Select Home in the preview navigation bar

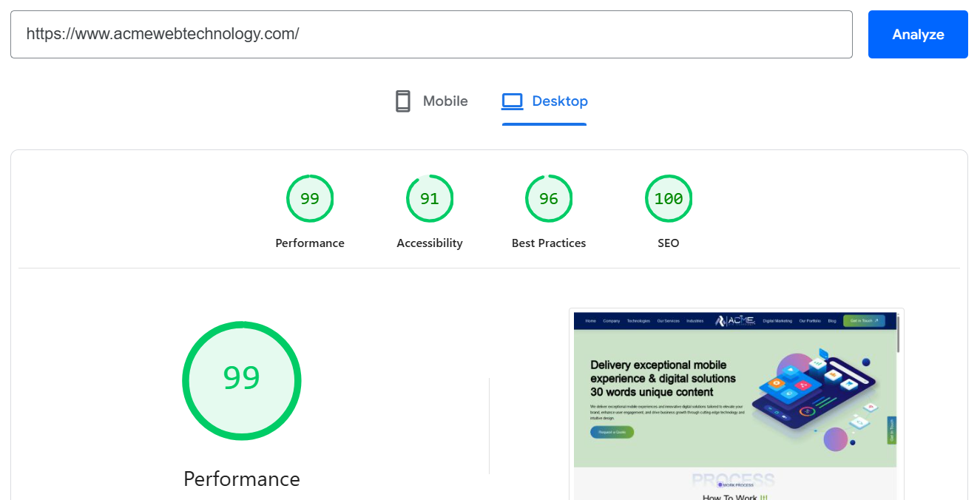pyautogui.click(x=591, y=321)
